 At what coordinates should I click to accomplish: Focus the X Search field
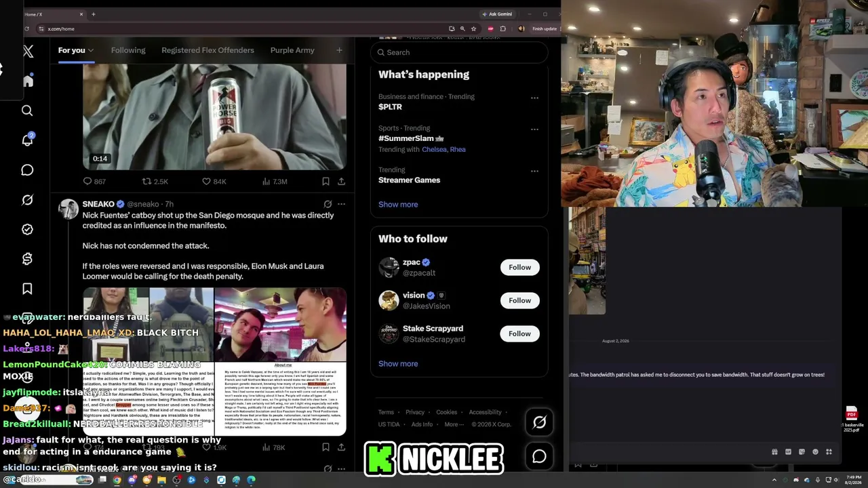point(459,52)
